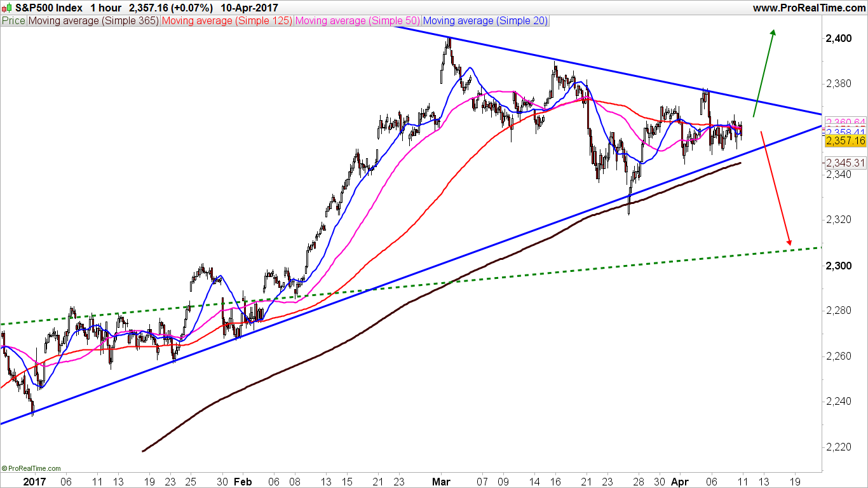868x488 pixels.
Task: Click the 2,240 price axis label
Action: [838, 402]
